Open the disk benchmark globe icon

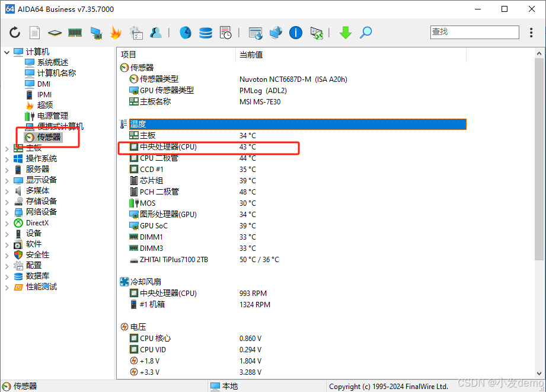coord(185,33)
